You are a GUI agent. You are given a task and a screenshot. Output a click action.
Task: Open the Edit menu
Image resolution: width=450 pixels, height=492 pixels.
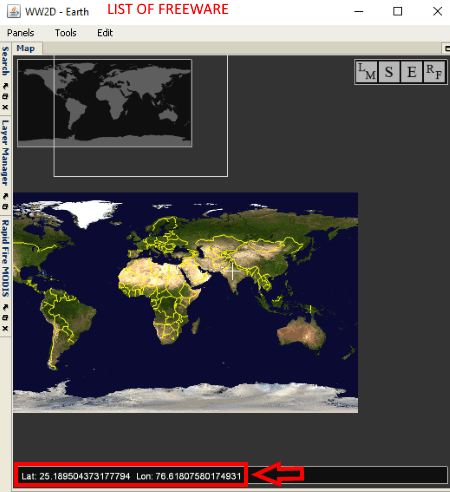(105, 33)
